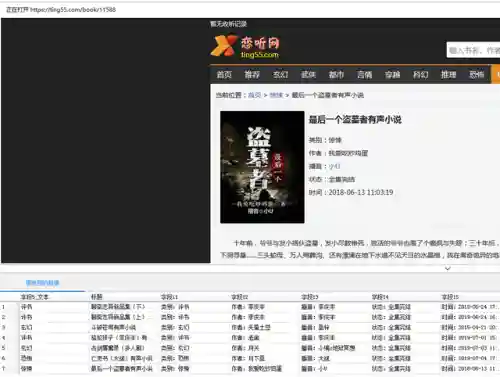Click the 字段15 column header
Viewport: 500px width, 377px height.
pyautogui.click(x=450, y=297)
